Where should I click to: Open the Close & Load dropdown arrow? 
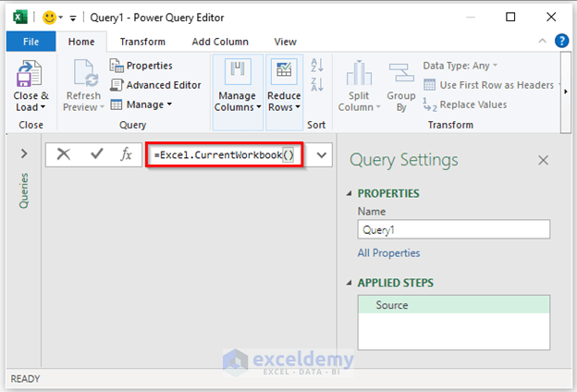tap(43, 107)
